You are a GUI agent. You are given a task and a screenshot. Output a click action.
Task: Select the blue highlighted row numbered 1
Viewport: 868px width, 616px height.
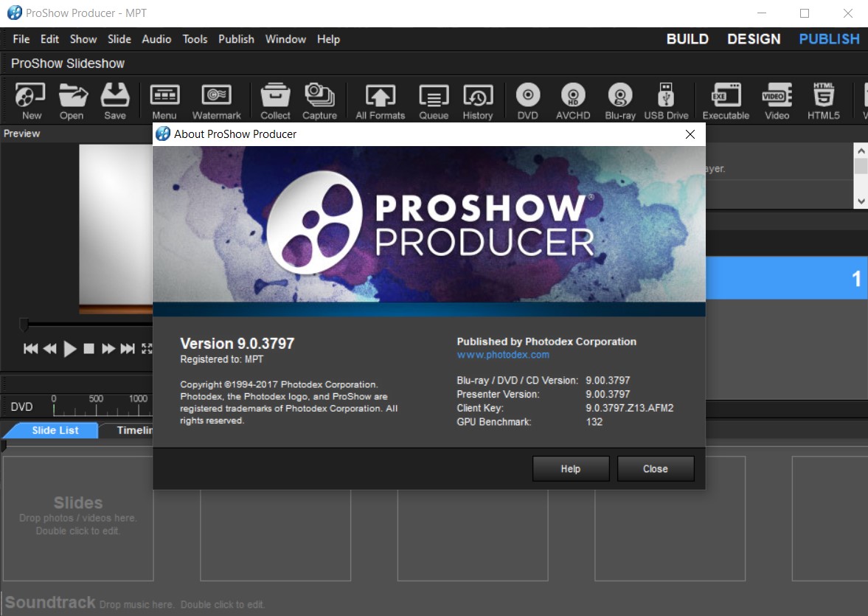point(787,278)
